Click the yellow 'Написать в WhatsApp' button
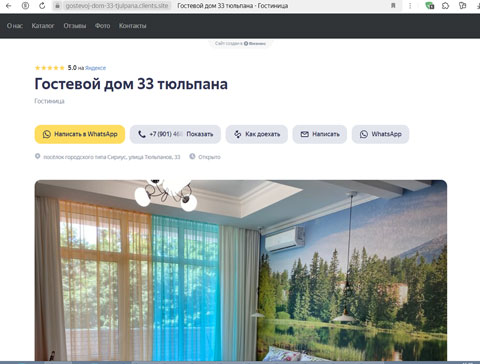Viewport: 480px width, 364px height. click(80, 134)
